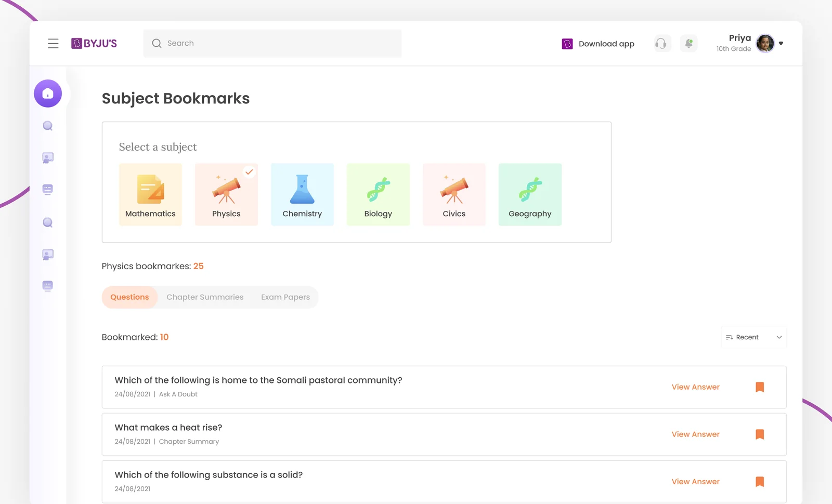Open the Recent sort dropdown

754,337
